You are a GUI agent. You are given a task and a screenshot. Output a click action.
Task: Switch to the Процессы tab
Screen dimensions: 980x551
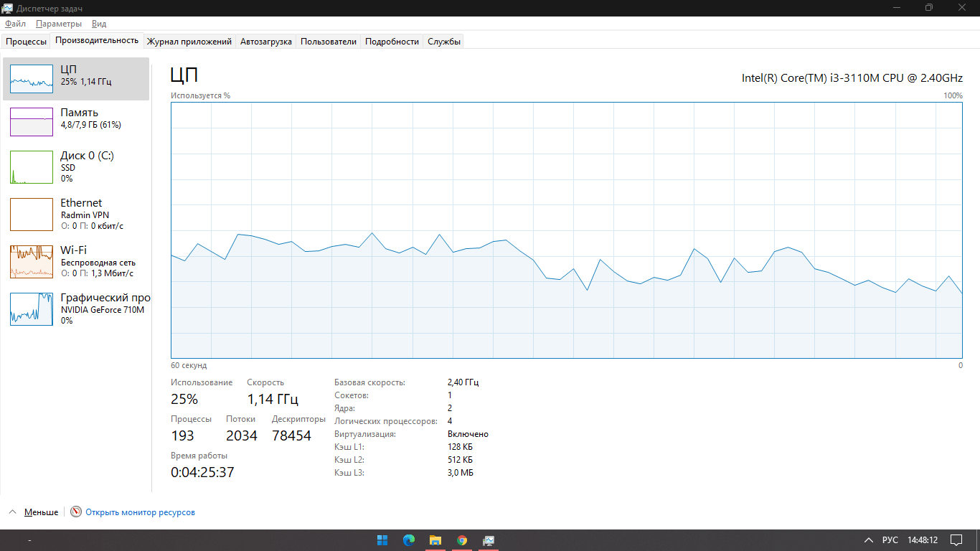click(x=26, y=42)
